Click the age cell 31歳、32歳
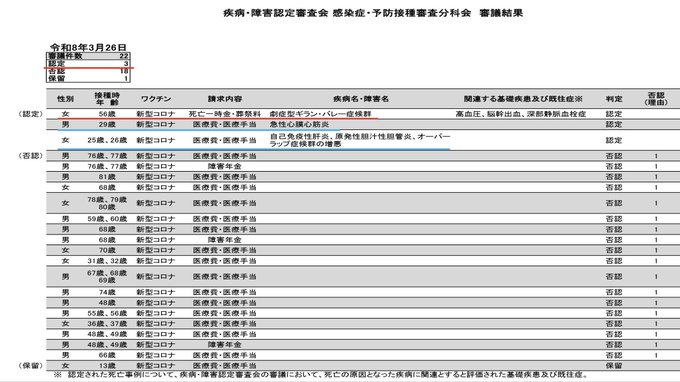 coord(107,261)
